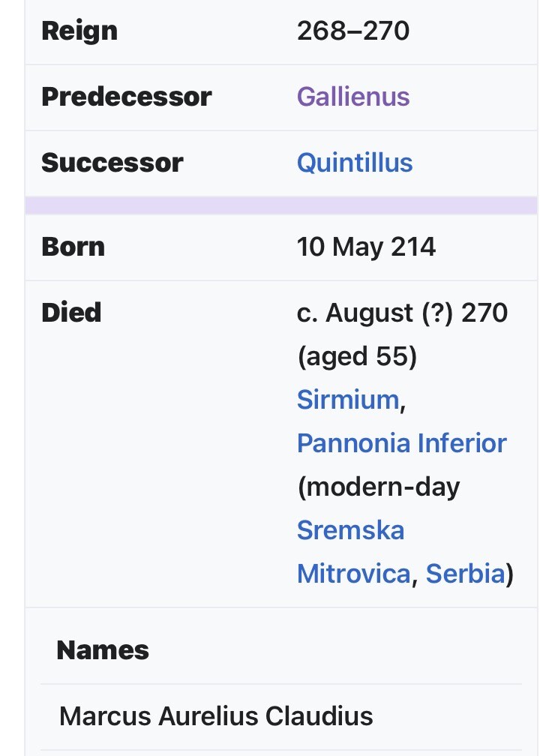The image size is (558, 756).
Task: Open the Quintillus successor link
Action: point(355,163)
